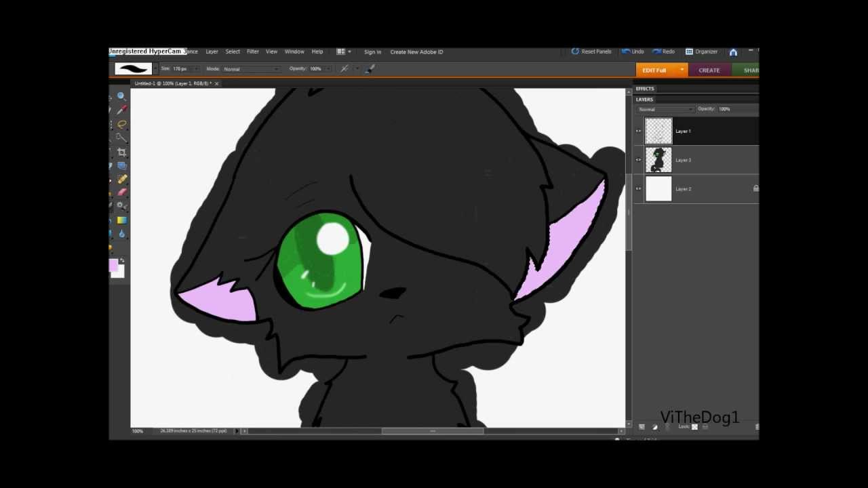Screen dimensions: 868x488
Task: Select the Layer 2 white thumbnail
Action: pos(658,188)
